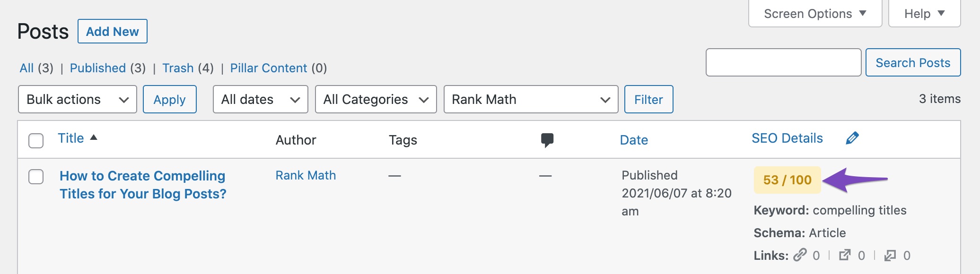Screen dimensions: 980x274
Task: Focus the post search input field
Action: pyautogui.click(x=783, y=62)
